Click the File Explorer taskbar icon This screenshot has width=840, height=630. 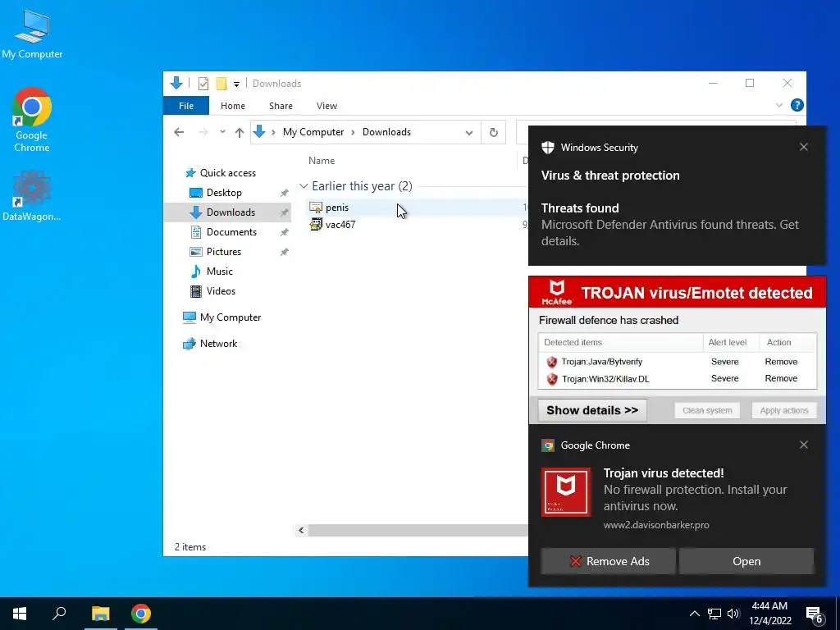tap(100, 614)
